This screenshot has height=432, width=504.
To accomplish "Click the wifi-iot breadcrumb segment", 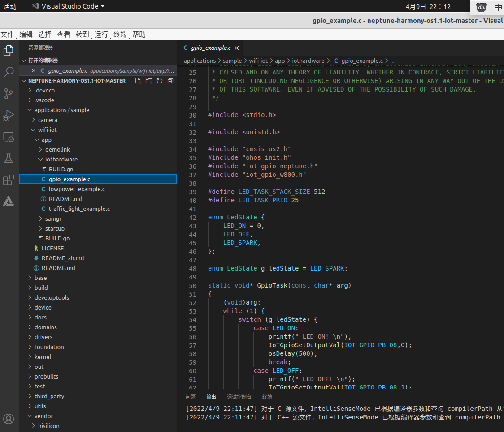I will click(258, 61).
